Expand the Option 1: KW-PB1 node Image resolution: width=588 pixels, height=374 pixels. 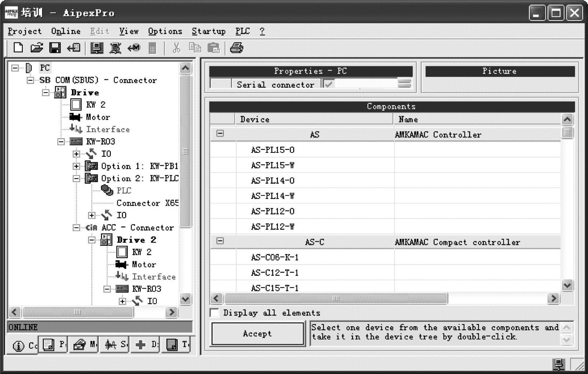click(x=76, y=166)
